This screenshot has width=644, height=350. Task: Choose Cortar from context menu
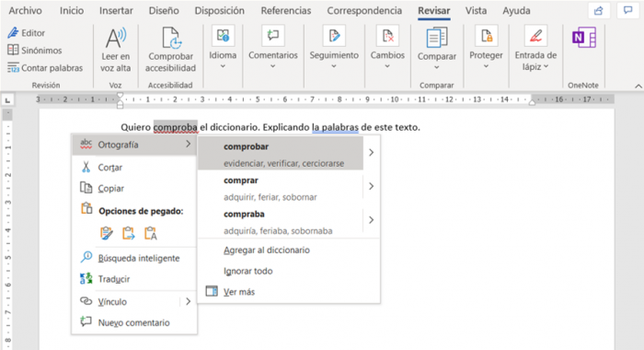click(x=134, y=168)
